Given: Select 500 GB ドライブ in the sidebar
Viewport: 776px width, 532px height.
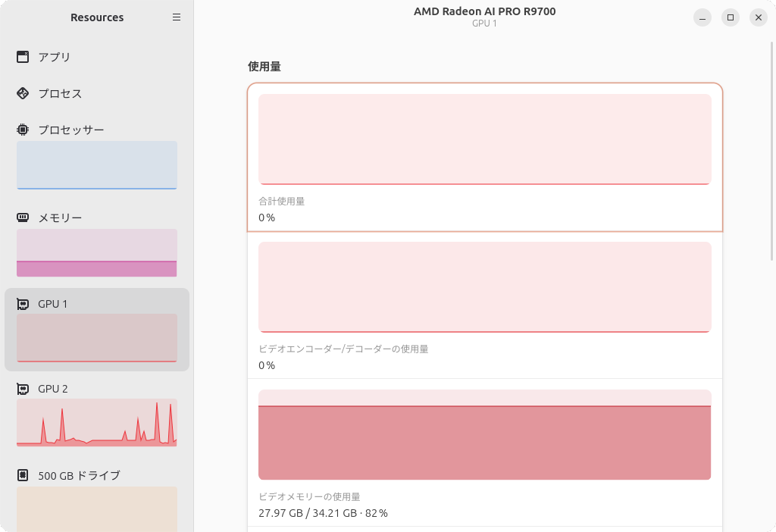Looking at the screenshot, I should 97,497.
